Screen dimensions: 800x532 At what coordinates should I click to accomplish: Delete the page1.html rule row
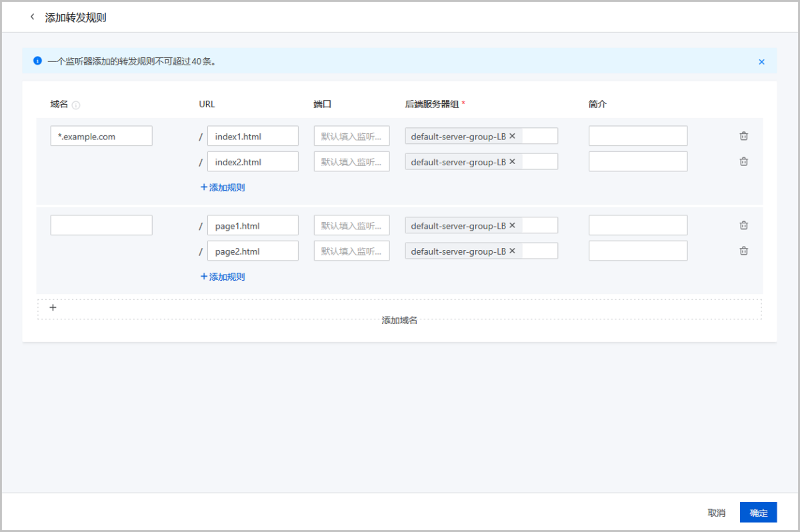pyautogui.click(x=744, y=225)
